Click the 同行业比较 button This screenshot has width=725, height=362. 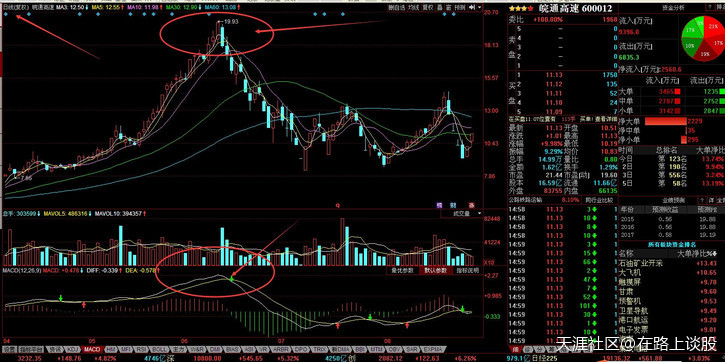(599, 201)
